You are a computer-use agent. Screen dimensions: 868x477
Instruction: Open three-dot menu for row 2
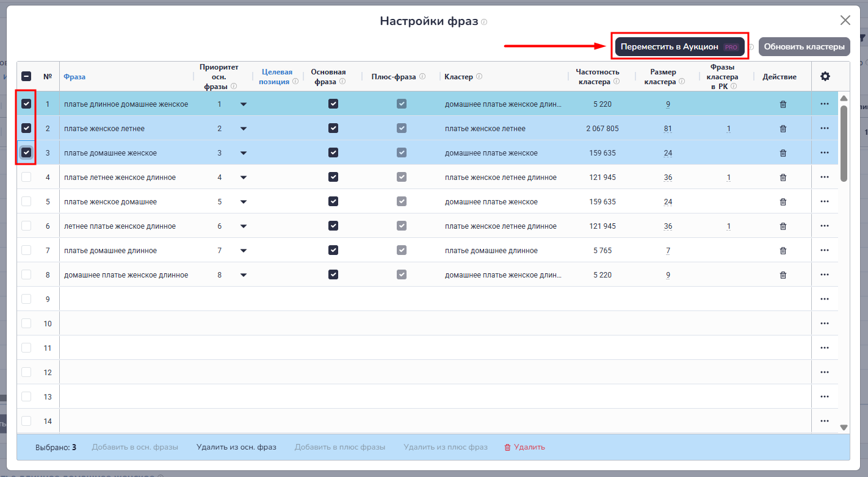tap(825, 129)
